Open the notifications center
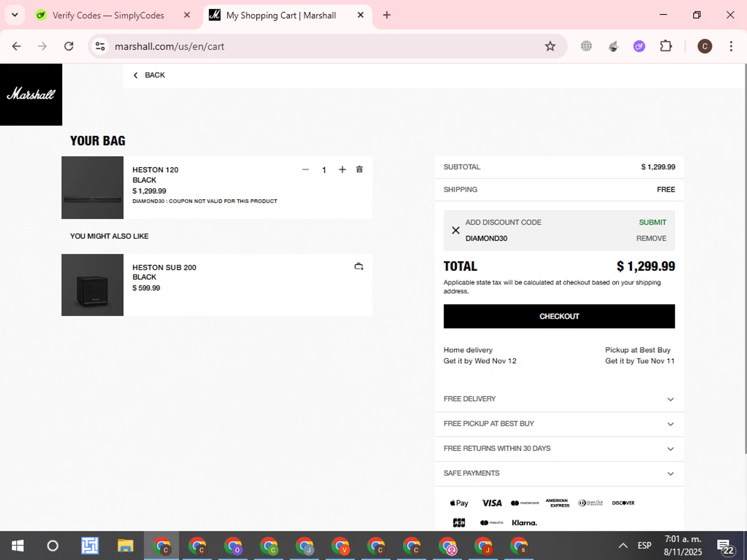The image size is (747, 560). (725, 547)
